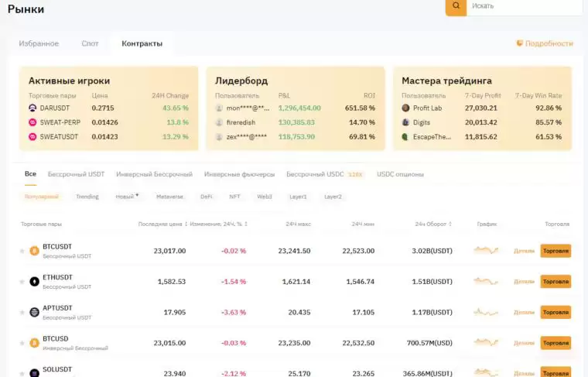
Task: Add ETHUSDT to favorites with star
Action: pyautogui.click(x=22, y=282)
